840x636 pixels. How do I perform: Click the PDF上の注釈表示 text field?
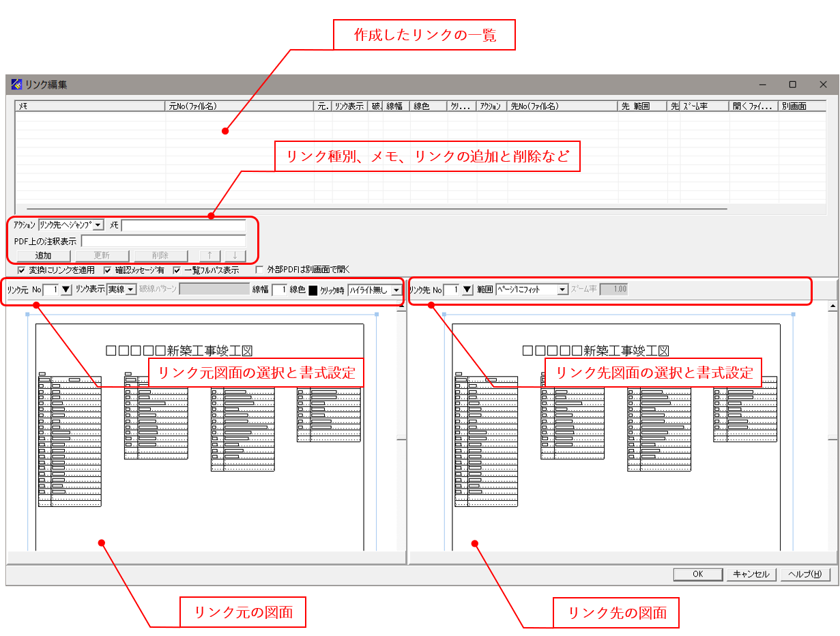pyautogui.click(x=164, y=240)
